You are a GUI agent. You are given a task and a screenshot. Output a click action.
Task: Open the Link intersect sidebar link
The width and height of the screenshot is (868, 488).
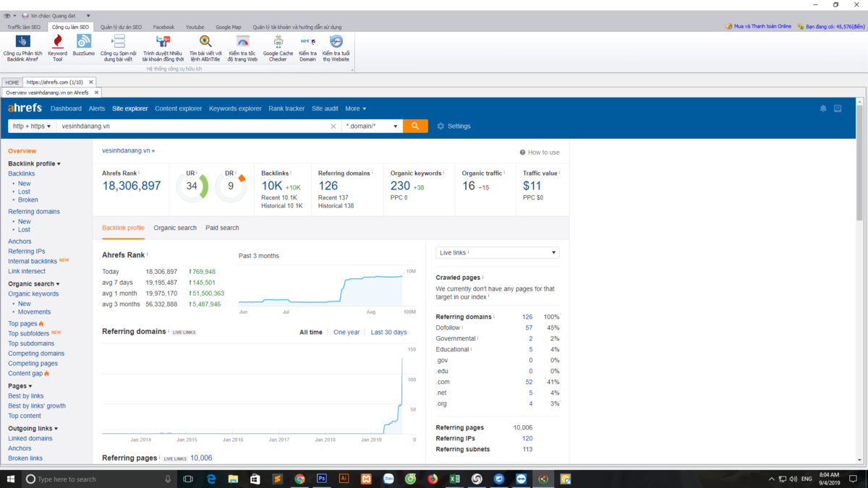pyautogui.click(x=27, y=271)
